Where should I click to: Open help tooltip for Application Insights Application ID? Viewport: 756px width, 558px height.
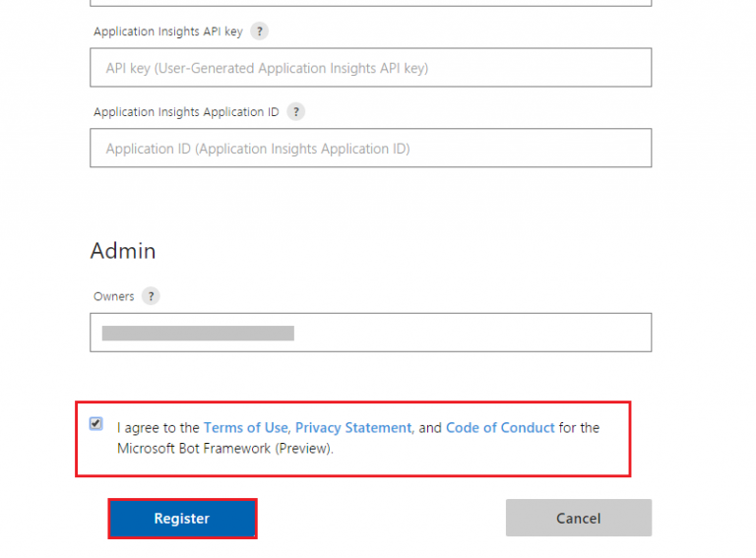[x=296, y=112]
